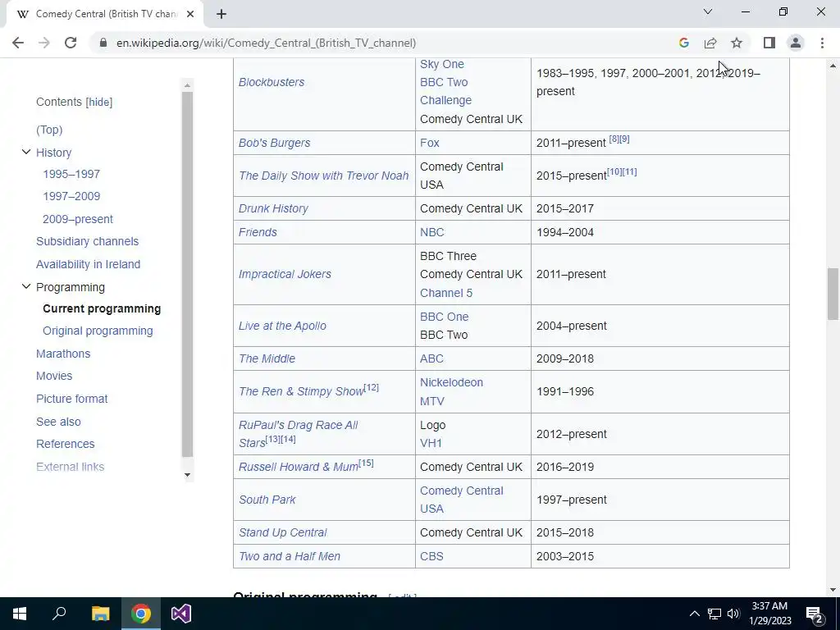Open citation [12] next to Ren & Stimpy

pyautogui.click(x=372, y=387)
